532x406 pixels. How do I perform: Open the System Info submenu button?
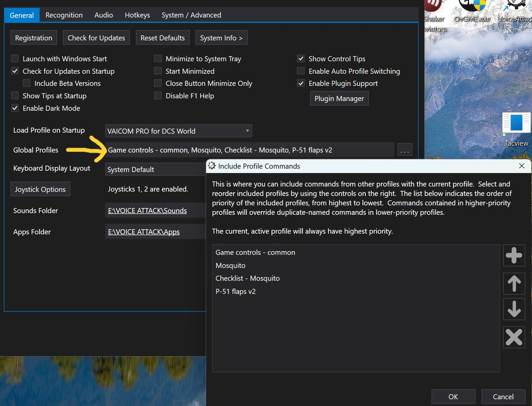(x=221, y=38)
